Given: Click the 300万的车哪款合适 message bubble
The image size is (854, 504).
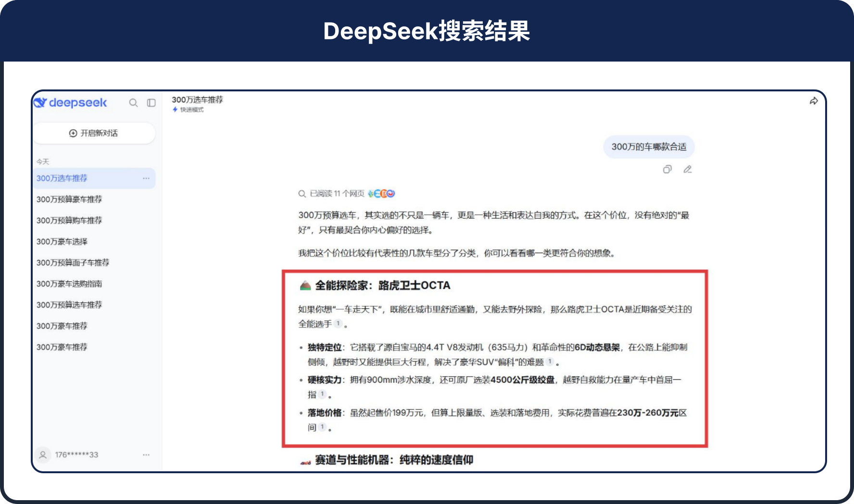Looking at the screenshot, I should tap(649, 147).
